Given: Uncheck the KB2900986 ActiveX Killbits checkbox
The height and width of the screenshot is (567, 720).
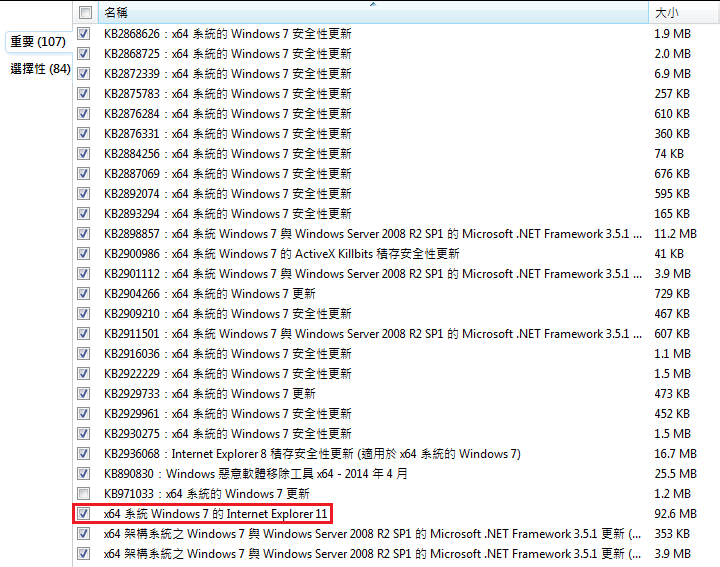Looking at the screenshot, I should pos(84,253).
